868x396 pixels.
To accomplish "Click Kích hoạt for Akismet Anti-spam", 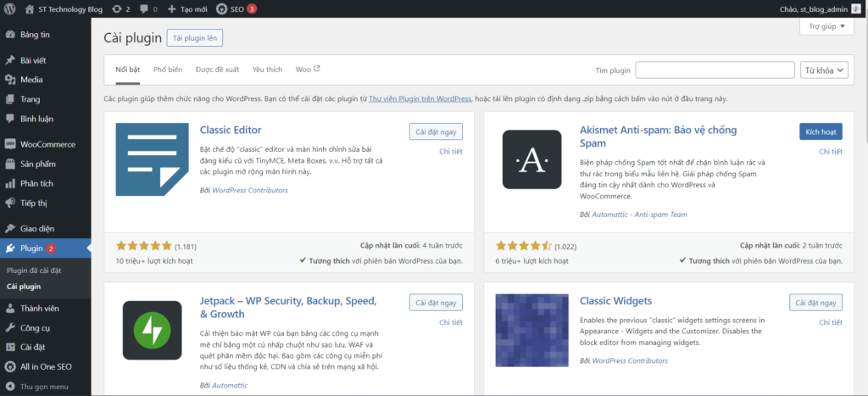I will click(x=820, y=131).
